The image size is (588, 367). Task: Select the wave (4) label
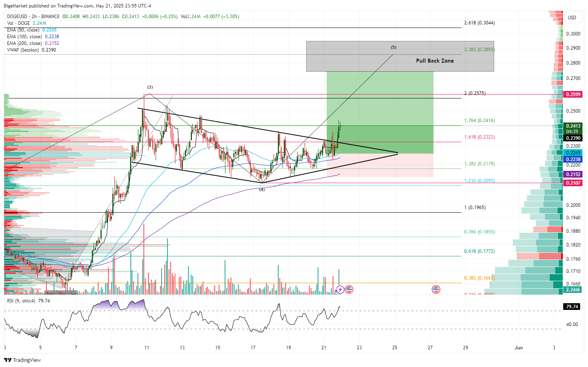pos(262,189)
